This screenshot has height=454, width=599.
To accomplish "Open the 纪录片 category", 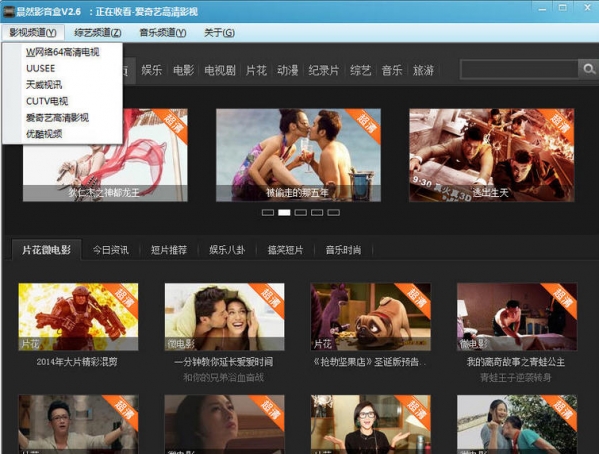I will 324,70.
